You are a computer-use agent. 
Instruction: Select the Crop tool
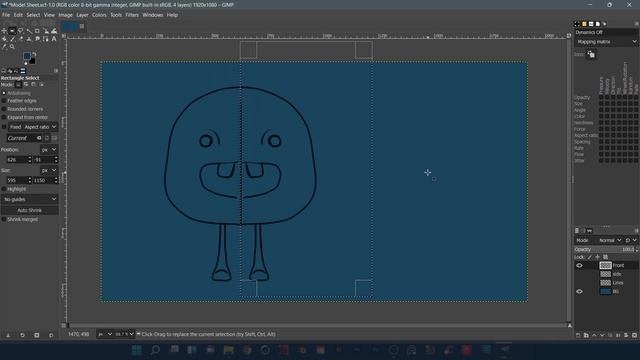tap(37, 31)
